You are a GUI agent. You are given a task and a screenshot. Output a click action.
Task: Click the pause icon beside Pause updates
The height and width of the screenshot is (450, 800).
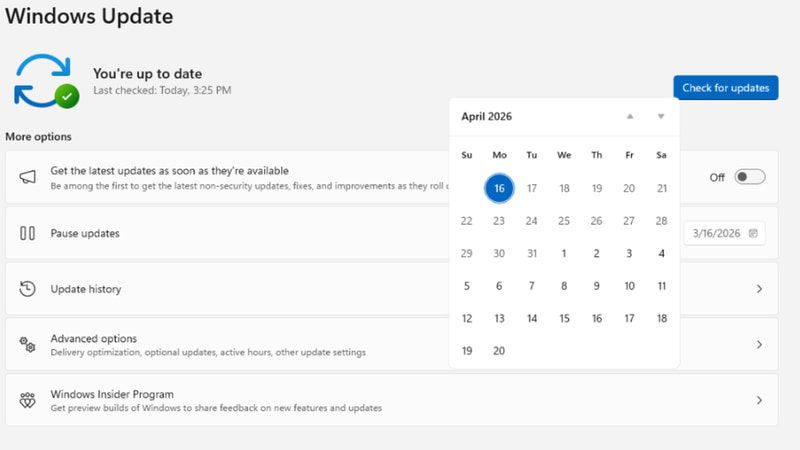click(x=28, y=233)
